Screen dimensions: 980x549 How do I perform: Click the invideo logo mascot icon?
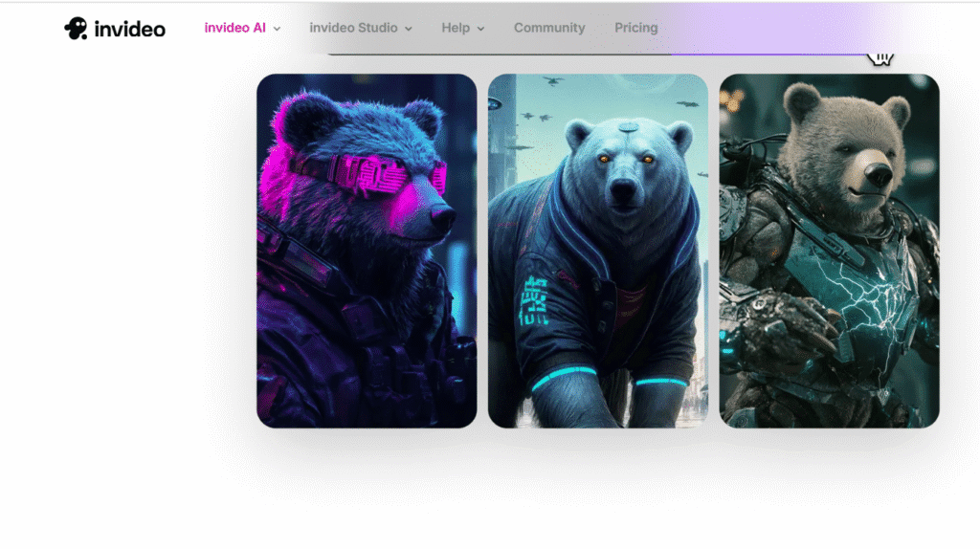(x=76, y=29)
